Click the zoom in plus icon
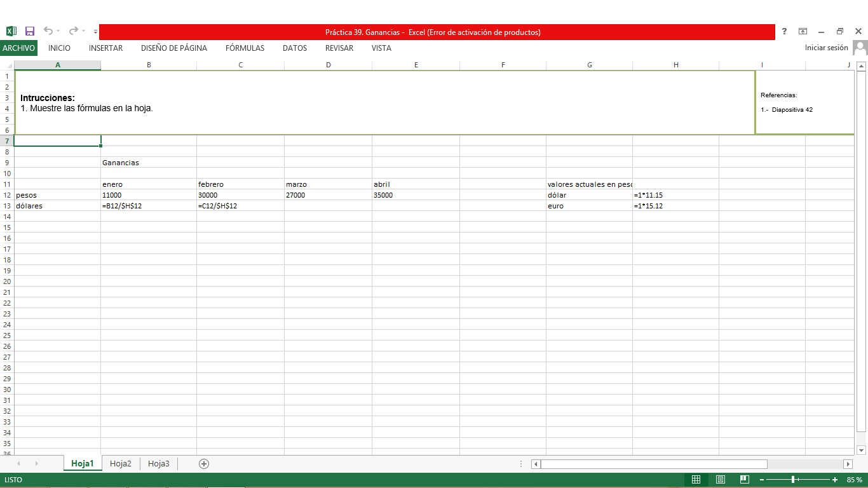The image size is (868, 488). coord(835,480)
